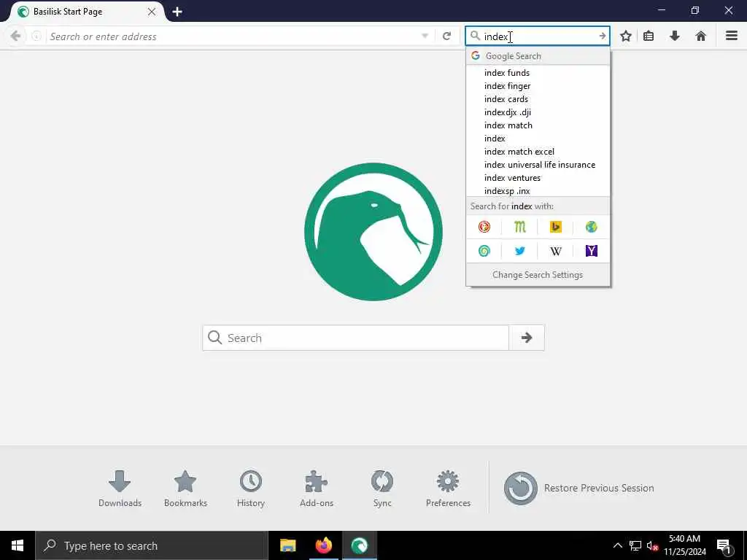This screenshot has width=747, height=560.
Task: Open the Windows Start menu
Action: click(x=18, y=545)
